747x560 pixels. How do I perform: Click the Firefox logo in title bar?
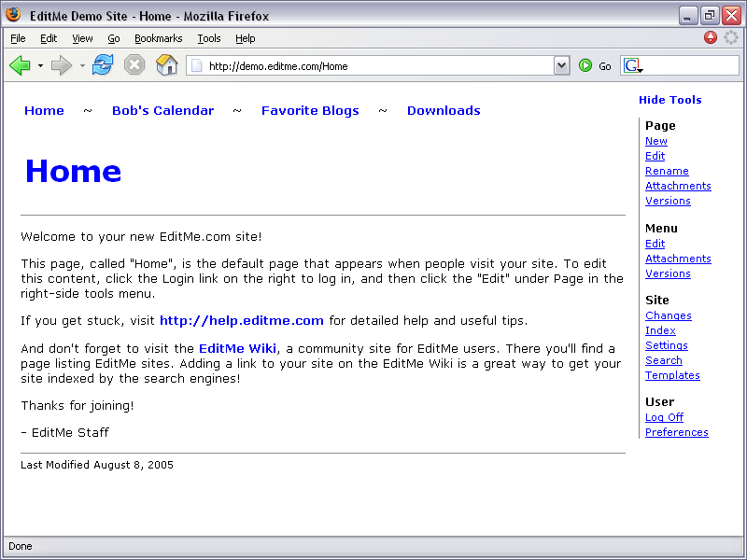pos(13,14)
